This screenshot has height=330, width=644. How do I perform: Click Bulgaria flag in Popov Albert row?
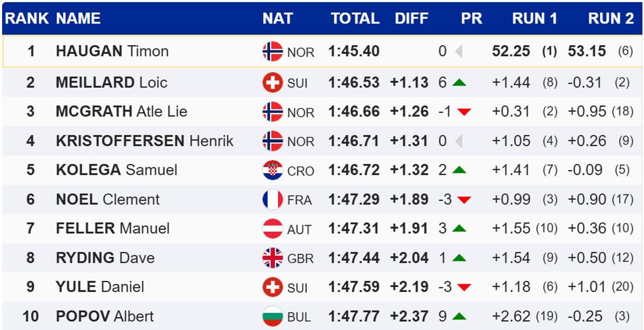click(273, 316)
